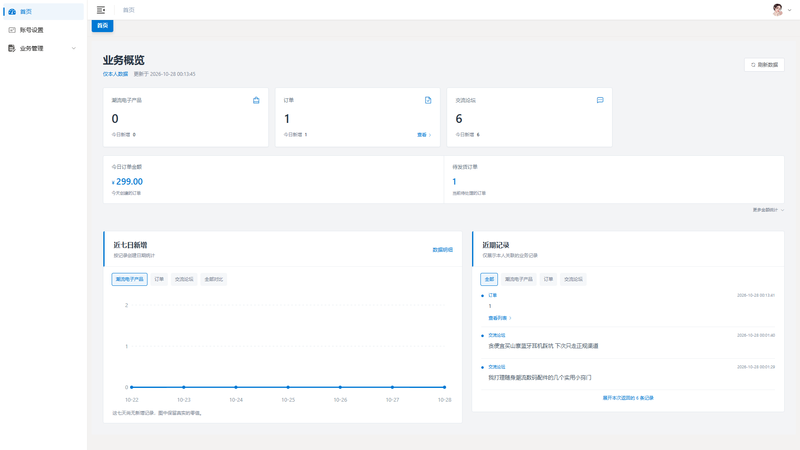Screen dimensions: 800x450
Task: Click the 交流论坛 card count 6
Action: click(x=459, y=119)
